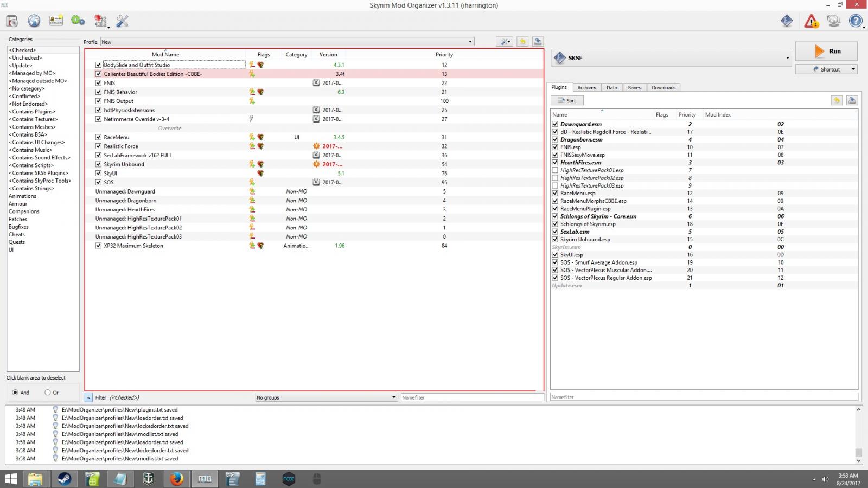Toggle XP32 Maximum Skeleton checkbox

(x=98, y=246)
